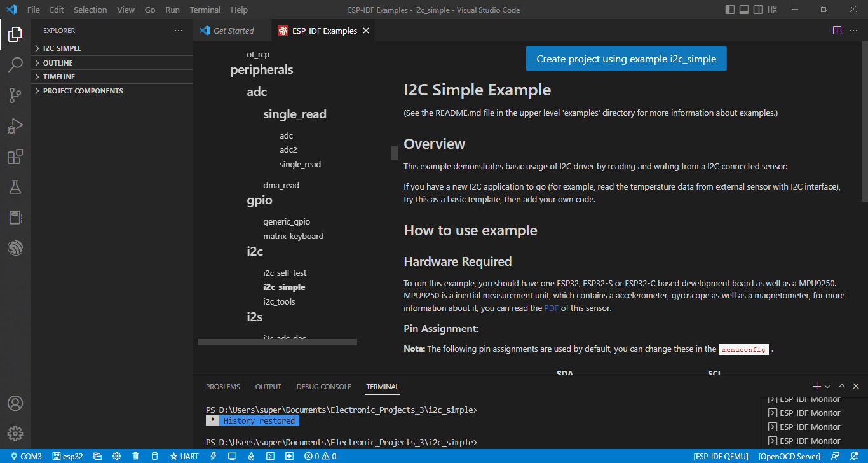Click the current project folder status icon
The width and height of the screenshot is (868, 463).
click(97, 456)
